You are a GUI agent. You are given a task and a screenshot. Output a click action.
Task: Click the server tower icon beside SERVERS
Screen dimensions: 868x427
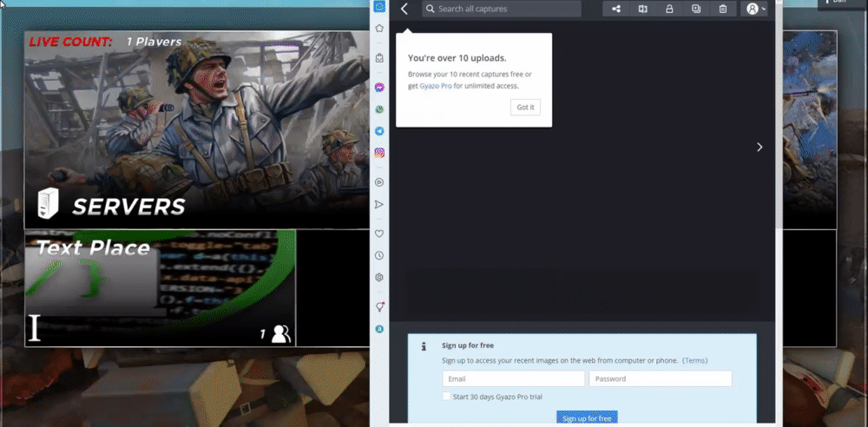(48, 203)
